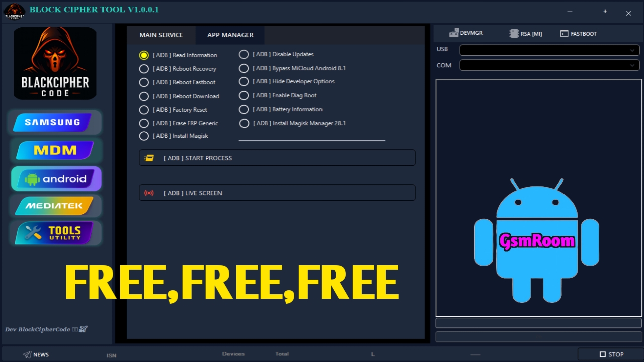This screenshot has height=362, width=644.
Task: Open the News paper-plane icon
Action: click(x=27, y=354)
